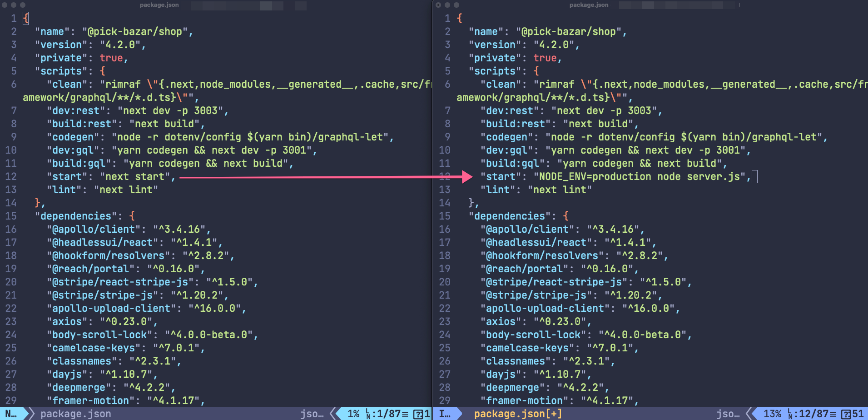Click the "dependencies" key in the right window
The width and height of the screenshot is (868, 420).
click(510, 216)
